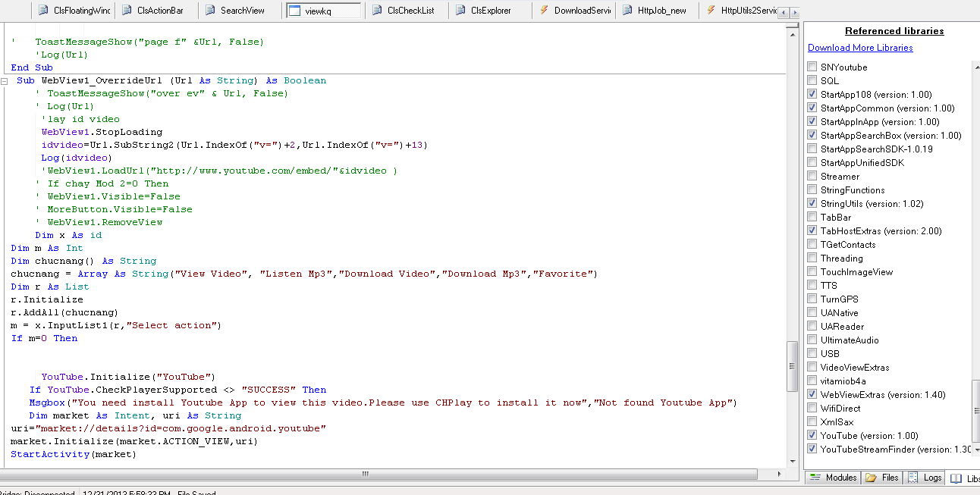Click the Referenced libraries heading
The image size is (980, 495).
[x=894, y=31]
